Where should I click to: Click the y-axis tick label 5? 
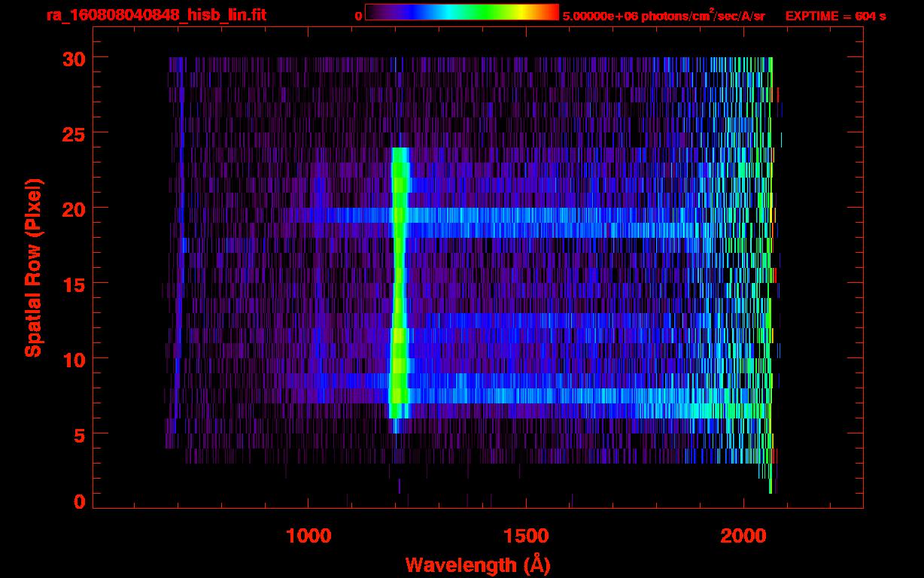tap(78, 434)
